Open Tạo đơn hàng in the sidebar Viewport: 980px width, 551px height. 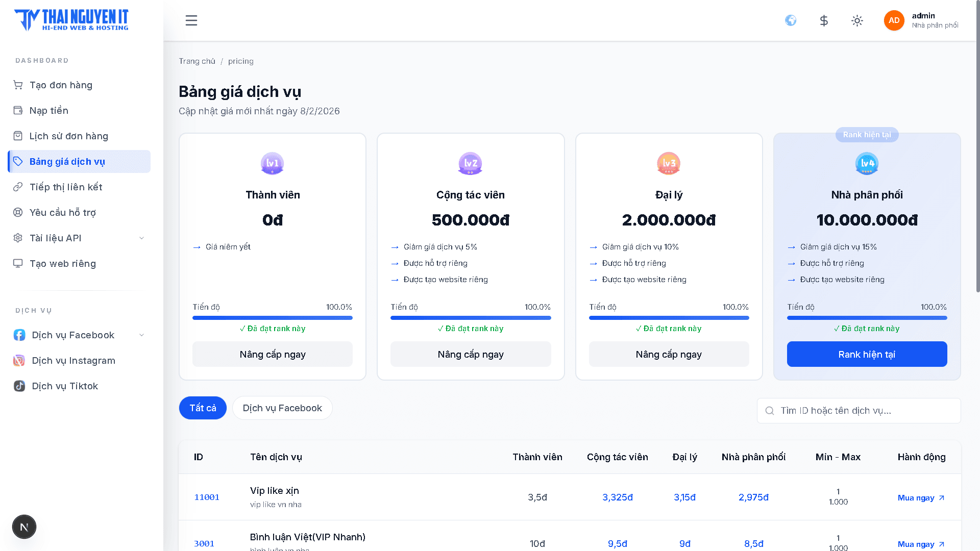coord(79,85)
